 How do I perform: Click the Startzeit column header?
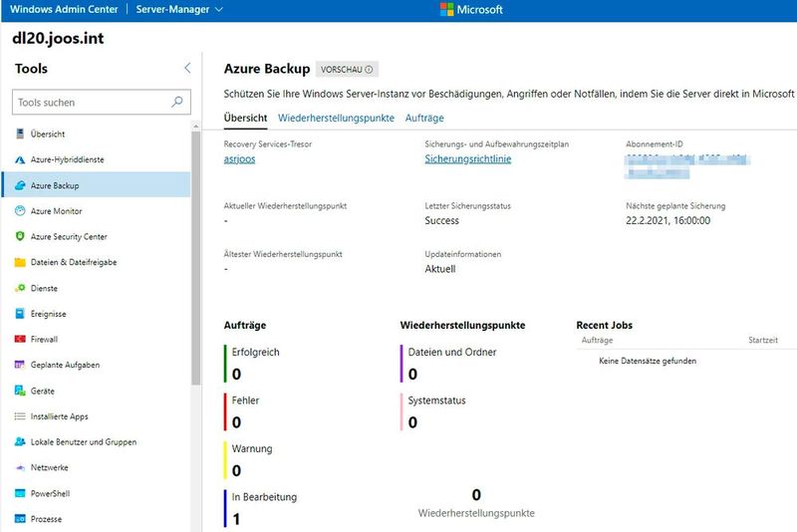pos(763,340)
